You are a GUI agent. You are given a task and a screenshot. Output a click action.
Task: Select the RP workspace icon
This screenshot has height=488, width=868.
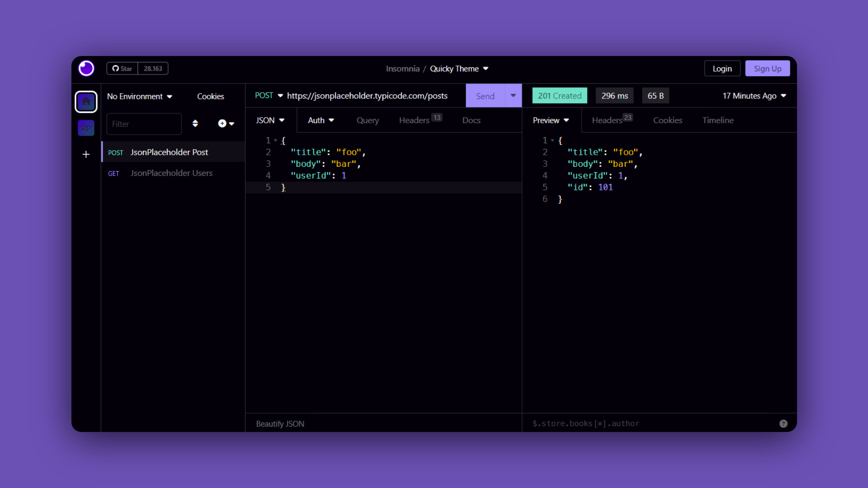tap(86, 128)
